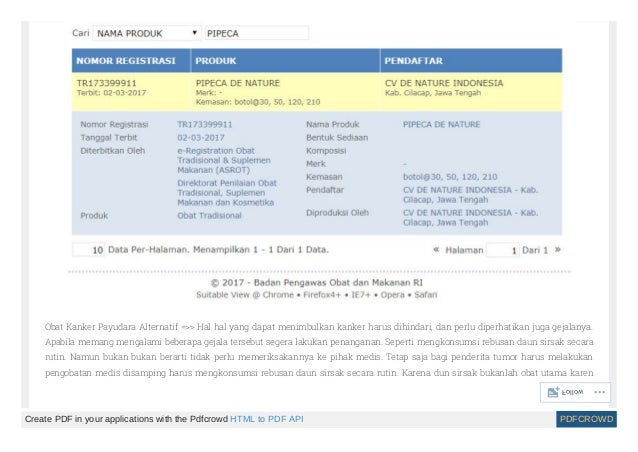Click the Direktorat Penilaian Obat Tradisional text
The width and height of the screenshot is (638, 452).
click(227, 193)
